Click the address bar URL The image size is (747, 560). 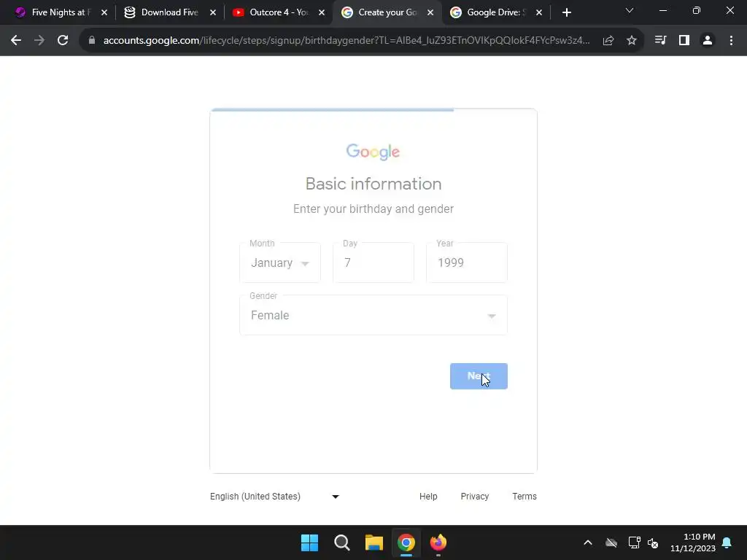coord(347,41)
